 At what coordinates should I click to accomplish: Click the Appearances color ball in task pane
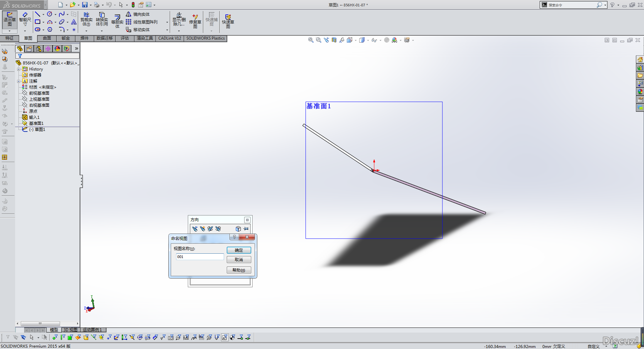(x=640, y=92)
